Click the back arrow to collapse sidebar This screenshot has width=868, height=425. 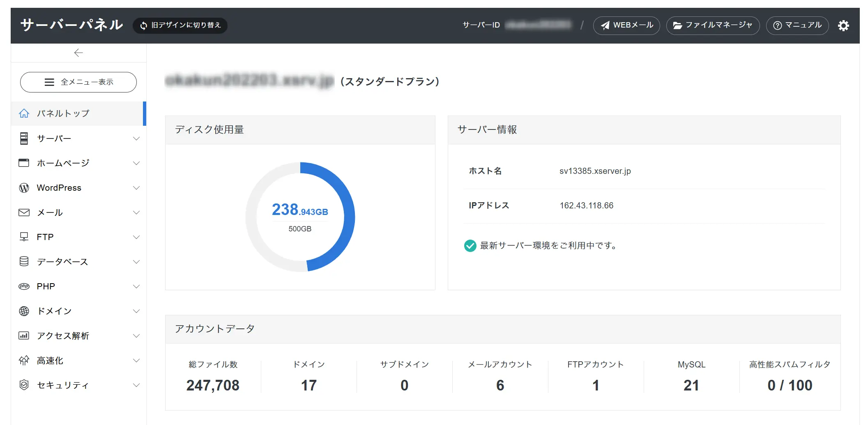78,53
